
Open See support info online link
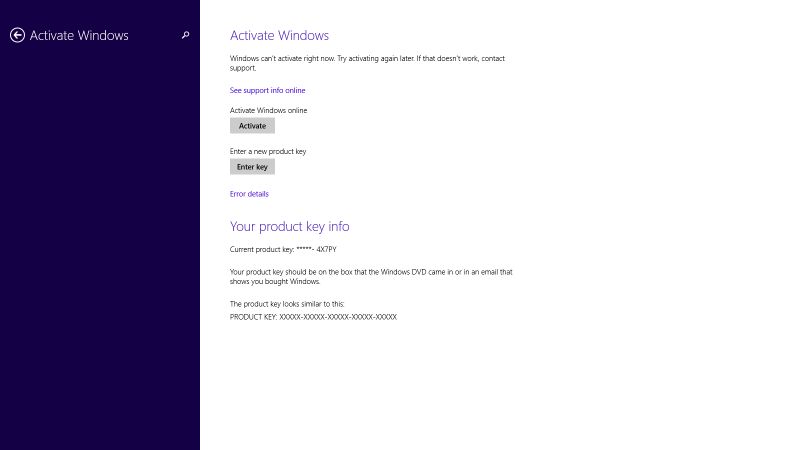pos(267,90)
